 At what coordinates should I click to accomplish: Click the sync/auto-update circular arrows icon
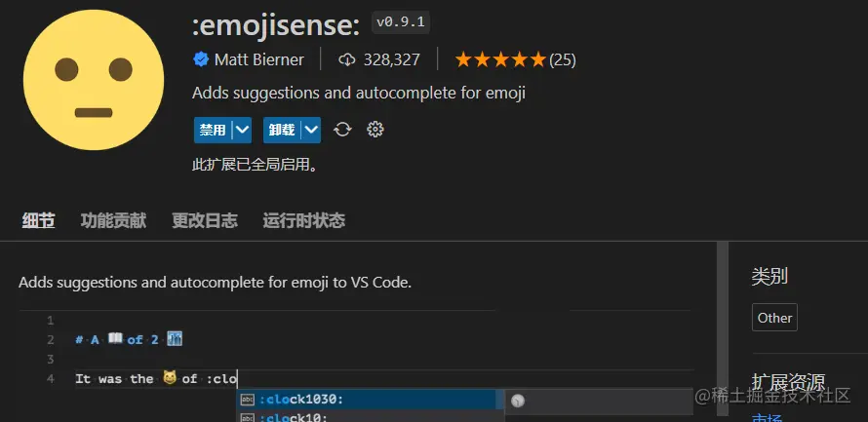click(x=342, y=130)
